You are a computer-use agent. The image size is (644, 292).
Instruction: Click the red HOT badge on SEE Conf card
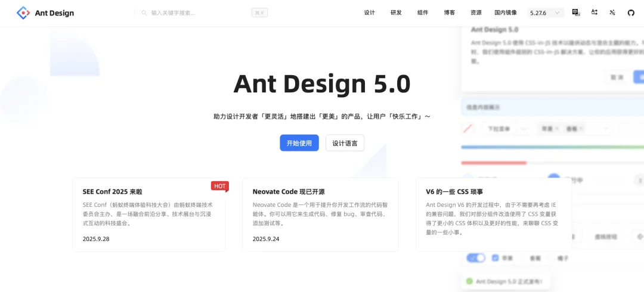pyautogui.click(x=219, y=186)
